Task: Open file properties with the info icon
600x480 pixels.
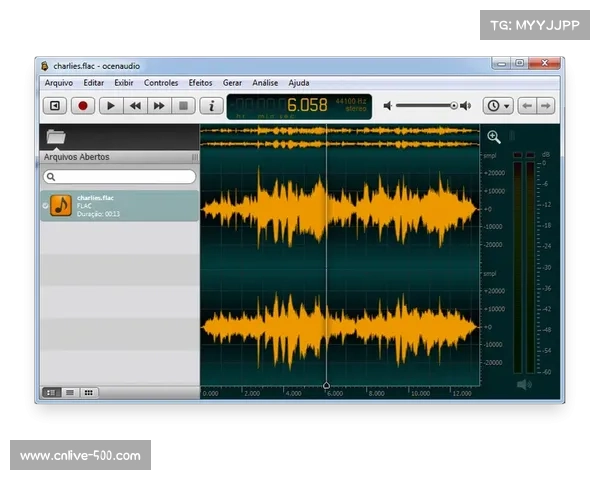Action: (x=210, y=105)
